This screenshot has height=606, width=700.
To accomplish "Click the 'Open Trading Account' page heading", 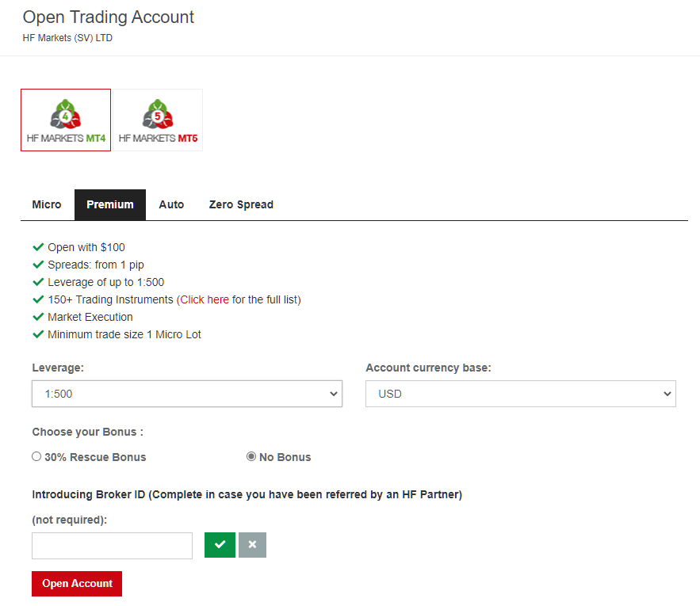I will click(x=109, y=17).
